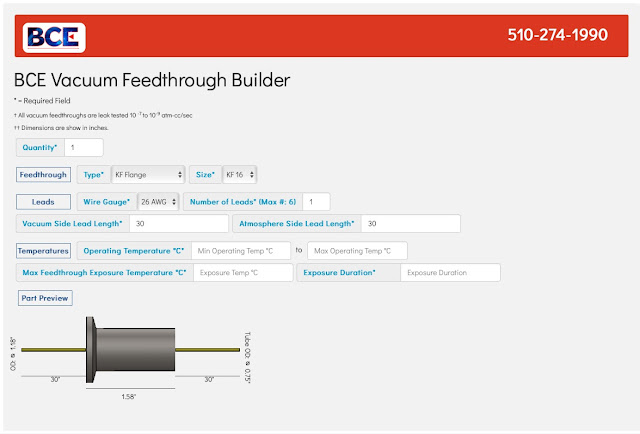The image size is (640, 434).
Task: Click the Exposure Temp °C input field
Action: [243, 273]
